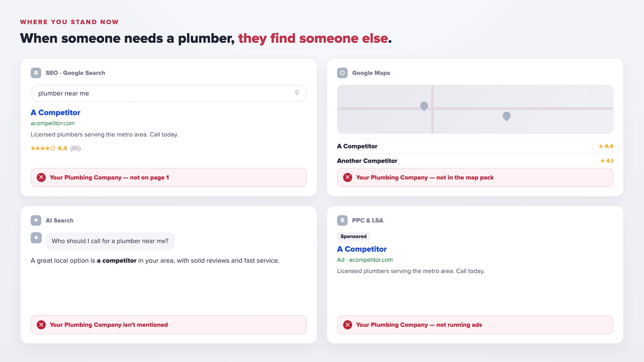Select 'Another Competitor' map listing
644x362 pixels.
(475, 161)
